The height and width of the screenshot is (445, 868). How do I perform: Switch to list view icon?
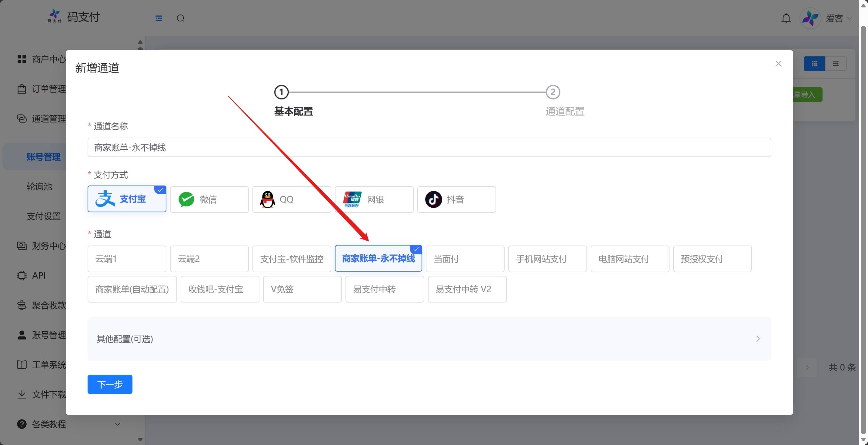836,64
